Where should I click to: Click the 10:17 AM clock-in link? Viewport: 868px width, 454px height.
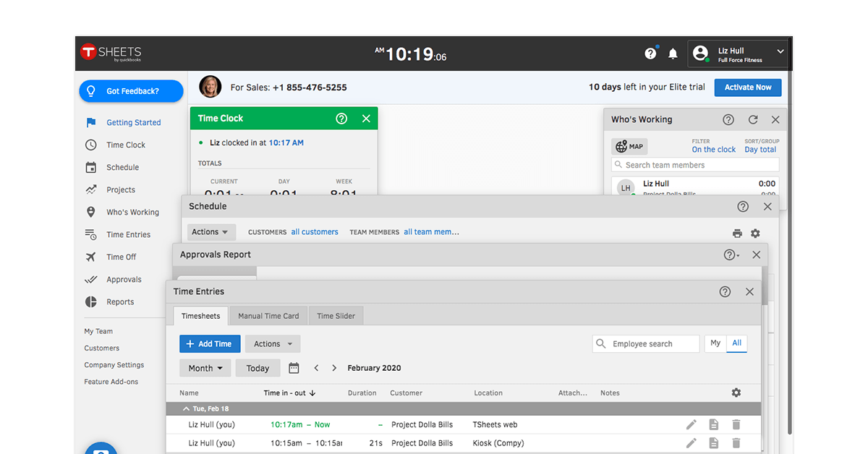(x=286, y=143)
